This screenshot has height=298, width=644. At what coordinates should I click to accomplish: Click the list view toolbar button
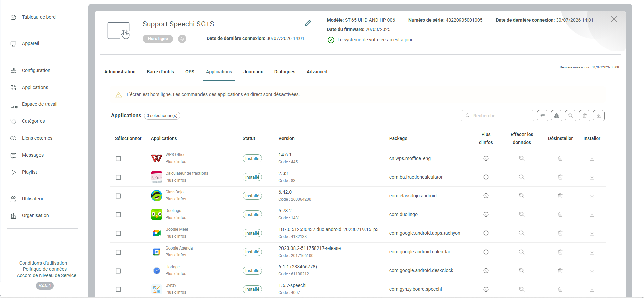pos(543,116)
